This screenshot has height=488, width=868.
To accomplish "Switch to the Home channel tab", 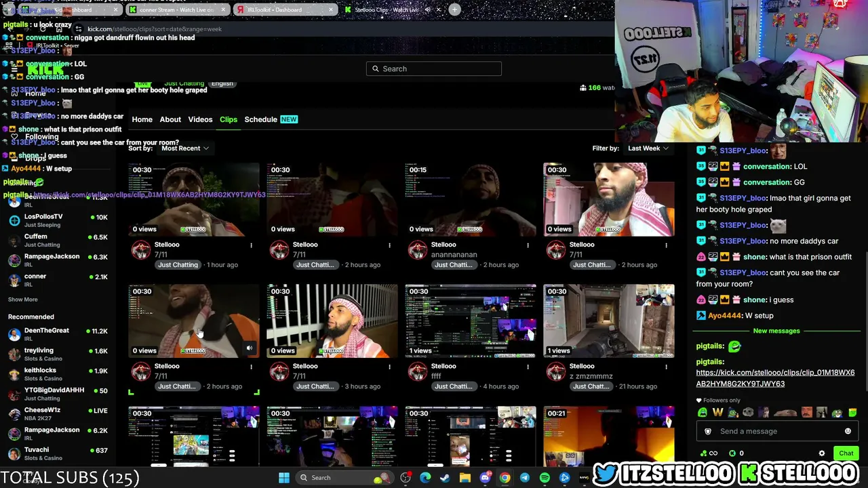I will coord(142,119).
